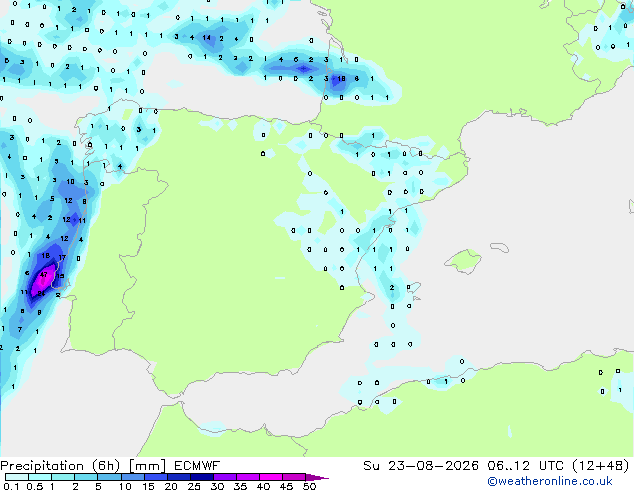Click the 10–15 mm legend color box
Image resolution: width=634 pixels, height=490 pixels.
coord(132,477)
